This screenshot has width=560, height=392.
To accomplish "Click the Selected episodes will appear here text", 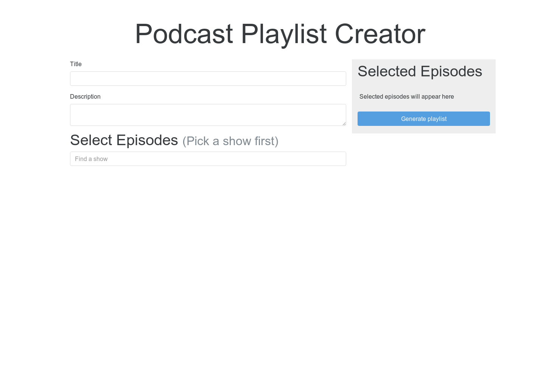I will click(x=406, y=96).
